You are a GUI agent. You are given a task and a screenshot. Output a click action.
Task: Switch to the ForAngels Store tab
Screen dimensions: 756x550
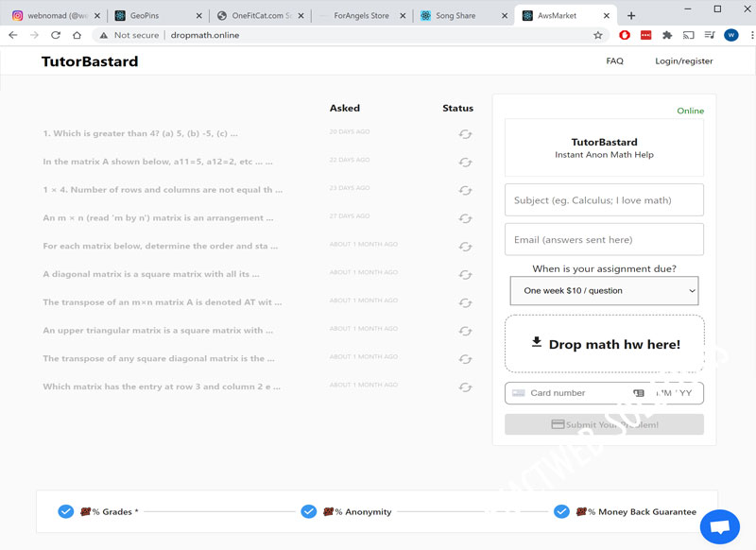361,15
